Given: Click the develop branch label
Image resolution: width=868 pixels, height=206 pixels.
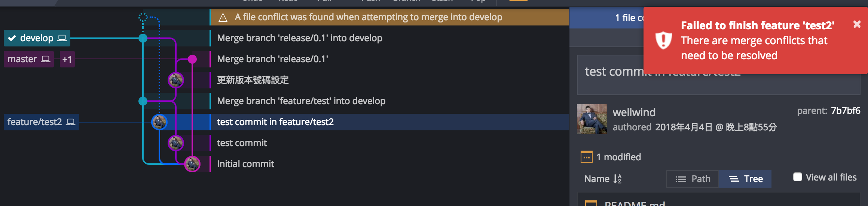Looking at the screenshot, I should 37,38.
